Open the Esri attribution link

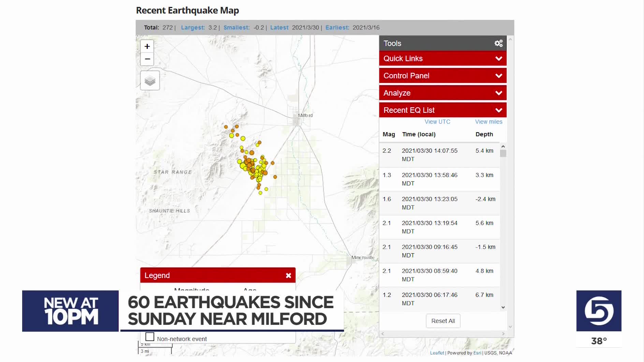pos(477,353)
